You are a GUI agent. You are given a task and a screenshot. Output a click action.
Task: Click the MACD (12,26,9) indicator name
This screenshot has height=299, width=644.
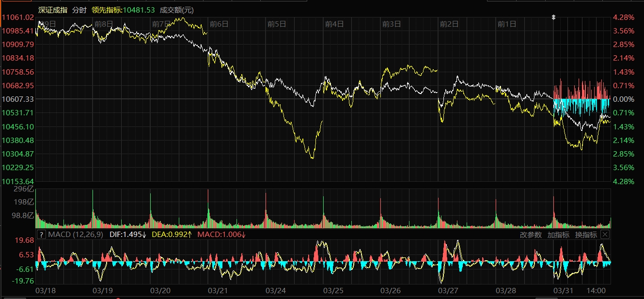(75, 235)
